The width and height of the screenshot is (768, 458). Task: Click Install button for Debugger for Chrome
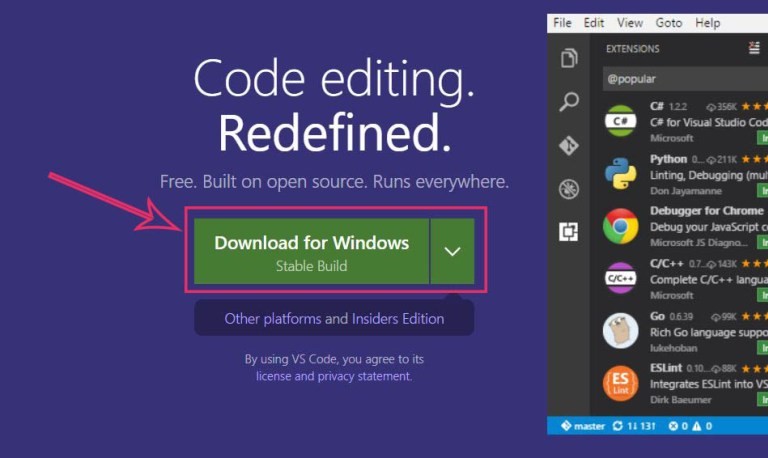pos(763,242)
